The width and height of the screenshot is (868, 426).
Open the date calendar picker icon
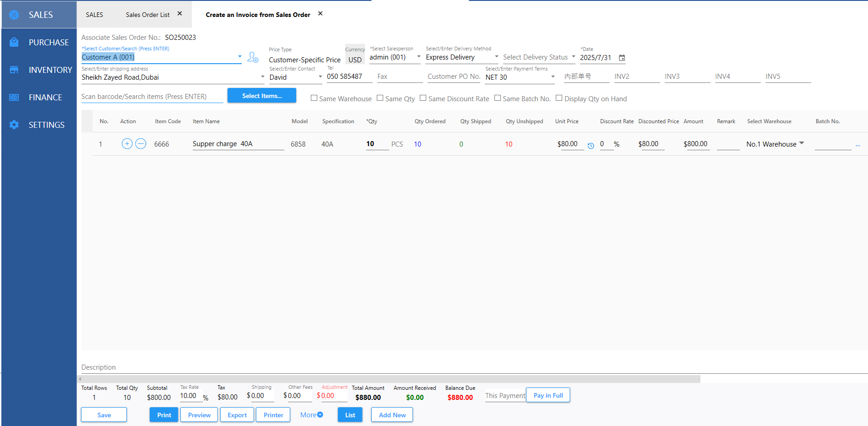coord(622,58)
